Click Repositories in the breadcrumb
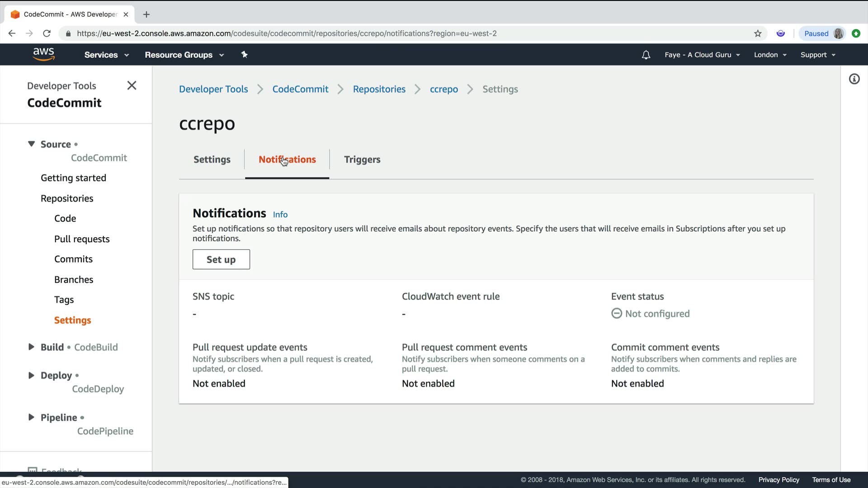868x488 pixels. point(379,89)
